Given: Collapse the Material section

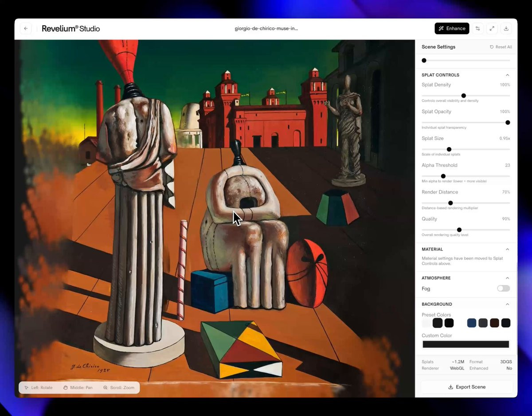Looking at the screenshot, I should point(508,249).
